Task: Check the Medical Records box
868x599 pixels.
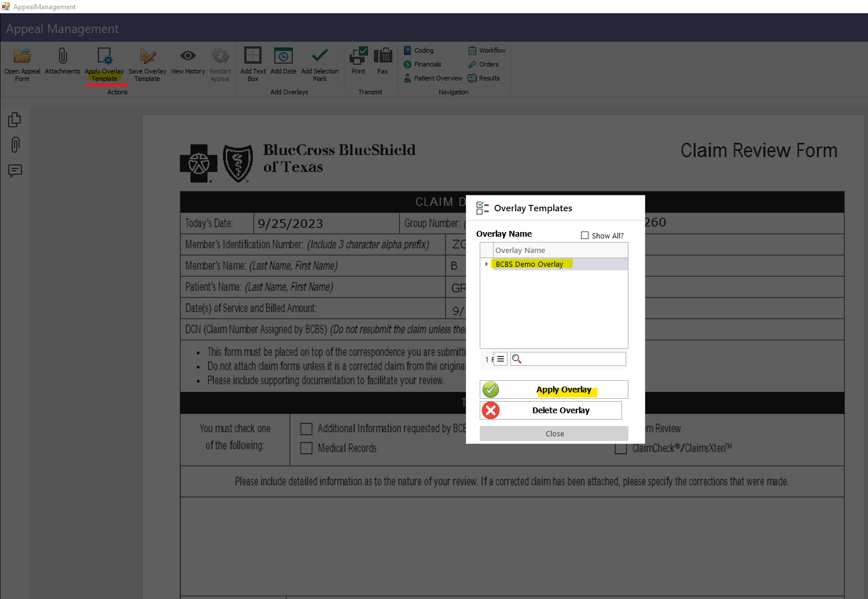Action: tap(307, 449)
